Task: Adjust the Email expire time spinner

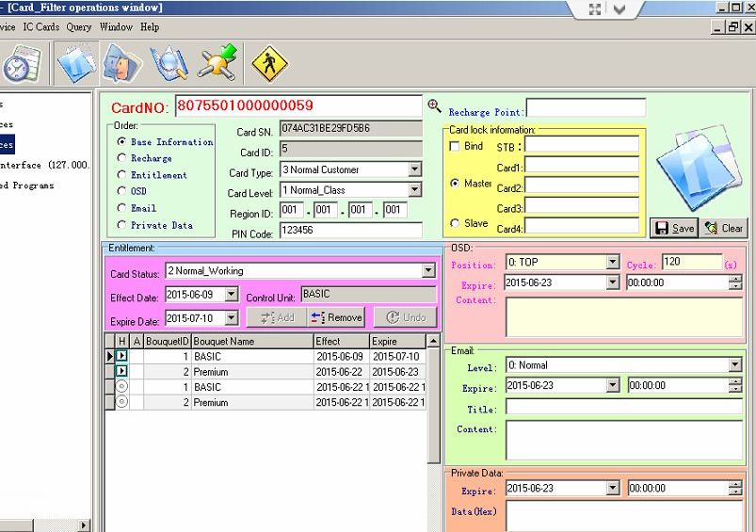Action: [x=734, y=385]
